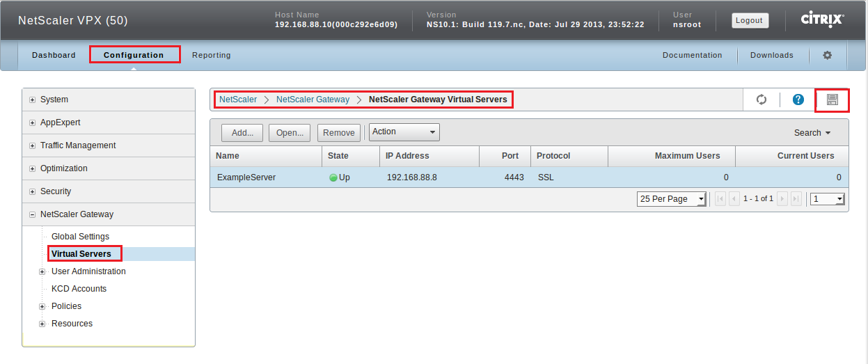Viewport: 868px width, 364px height.
Task: Click the save configuration floppy disk icon
Action: pyautogui.click(x=832, y=100)
